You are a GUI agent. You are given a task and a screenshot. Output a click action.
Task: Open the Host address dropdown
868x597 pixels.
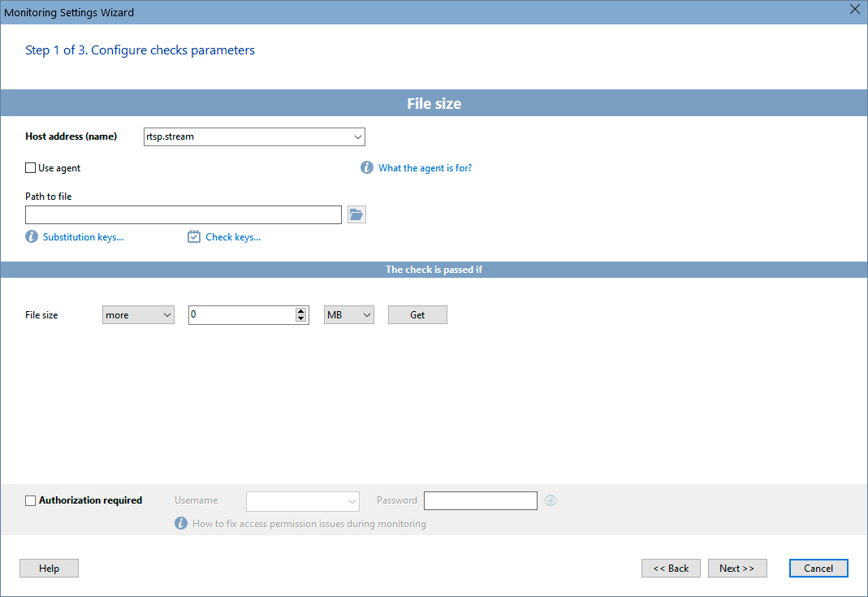coord(357,136)
